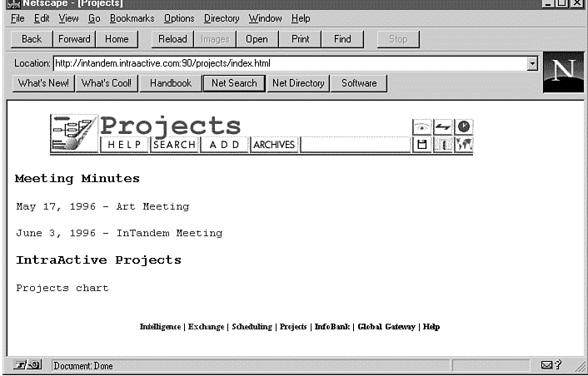Open the Bookmarks menu
Screen dimensions: 588x376
tap(132, 18)
